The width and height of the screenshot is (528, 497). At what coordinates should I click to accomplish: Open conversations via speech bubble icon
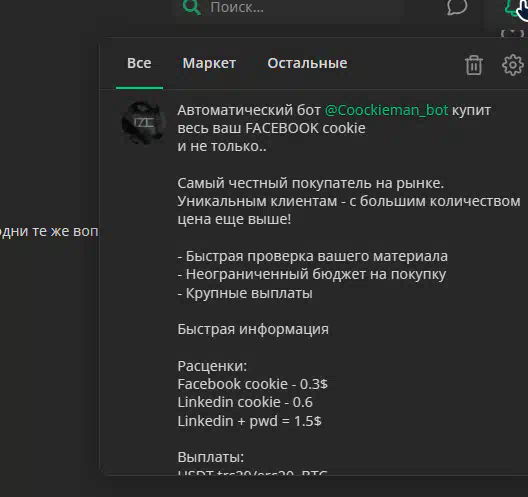pyautogui.click(x=457, y=7)
